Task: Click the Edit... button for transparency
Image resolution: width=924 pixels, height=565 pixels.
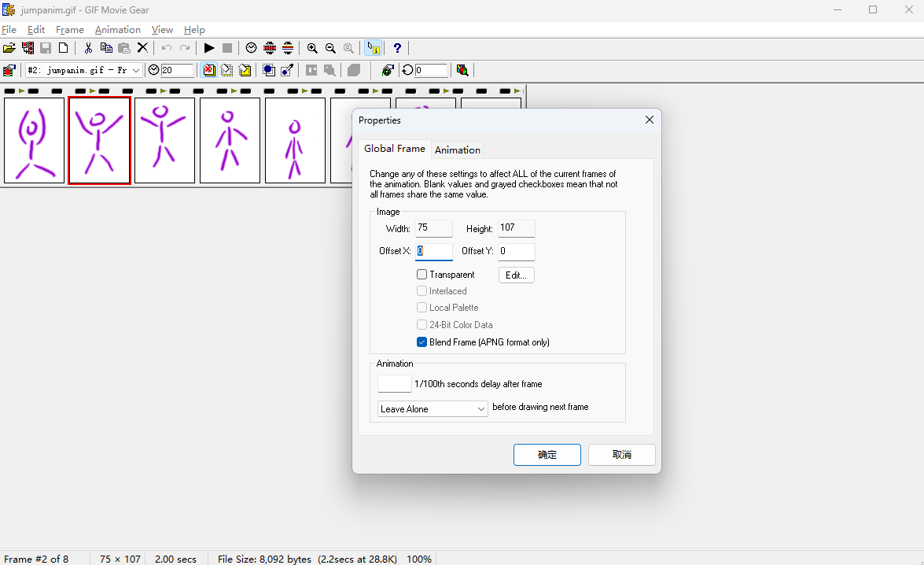Action: [x=516, y=275]
